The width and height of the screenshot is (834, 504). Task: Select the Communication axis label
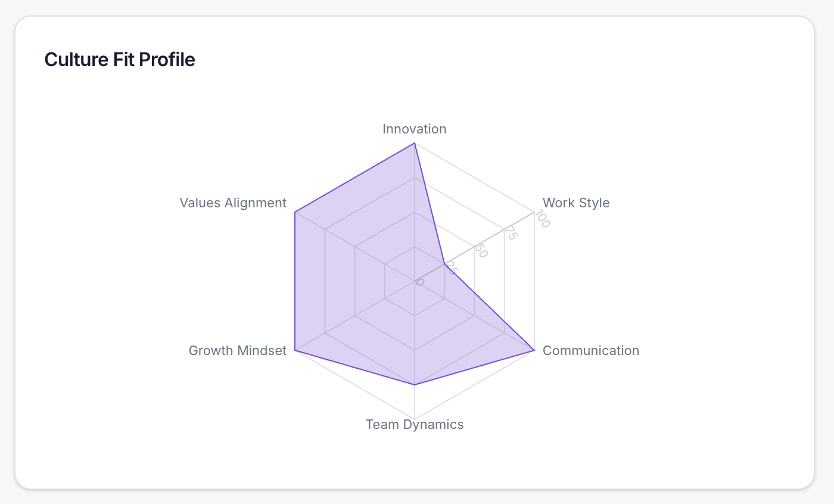coord(591,350)
